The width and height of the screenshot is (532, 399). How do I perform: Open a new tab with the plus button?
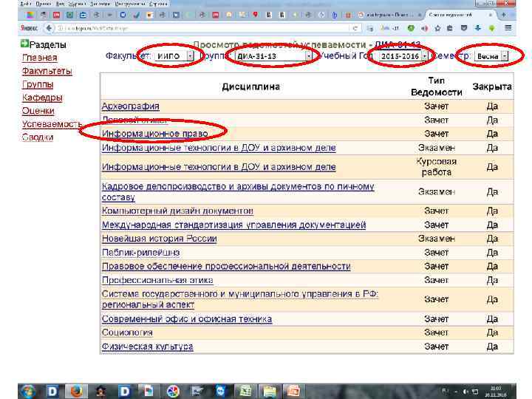(503, 15)
